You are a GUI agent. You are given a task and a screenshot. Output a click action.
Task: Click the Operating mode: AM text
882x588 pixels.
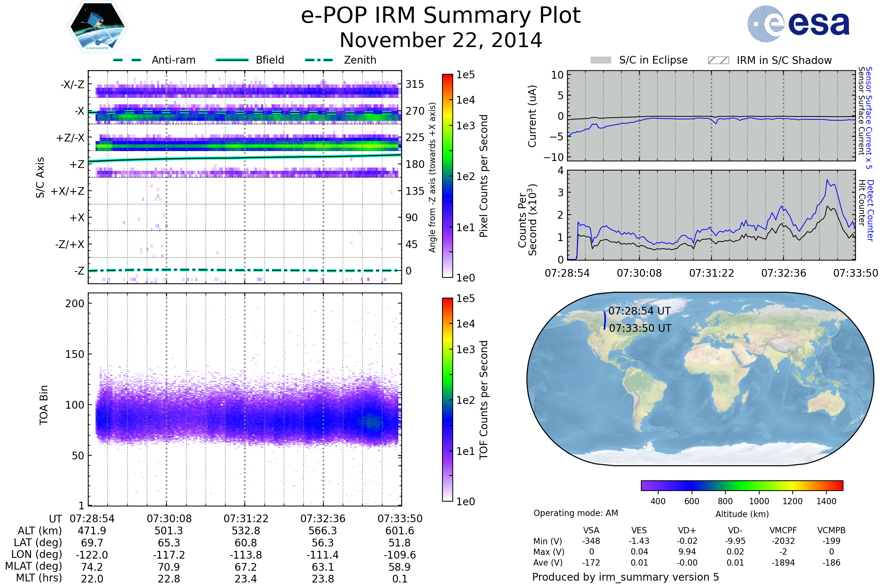coord(575,513)
